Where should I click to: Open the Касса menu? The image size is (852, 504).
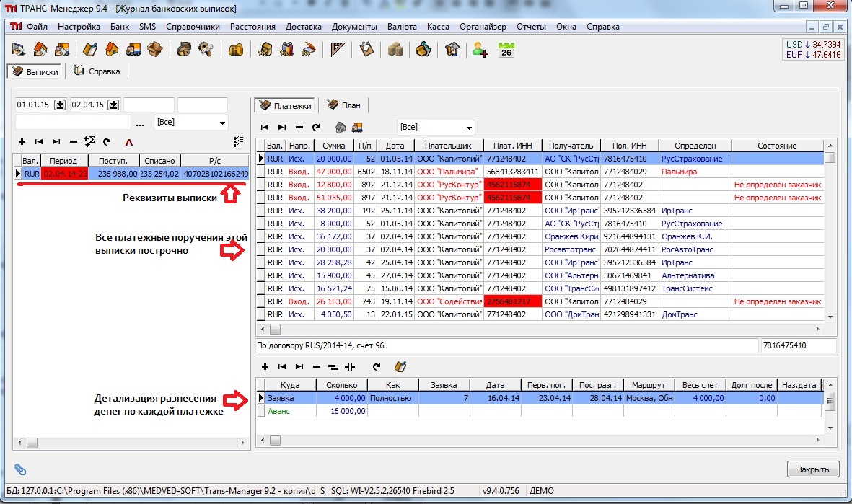(x=438, y=27)
